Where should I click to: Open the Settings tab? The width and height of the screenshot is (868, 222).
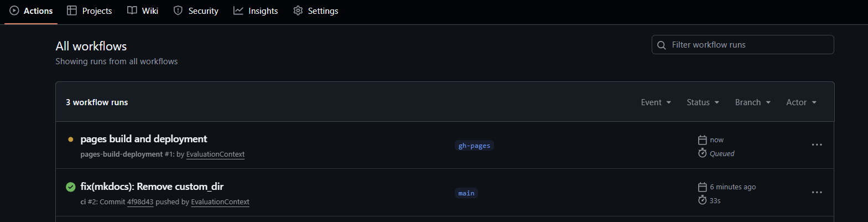[316, 11]
